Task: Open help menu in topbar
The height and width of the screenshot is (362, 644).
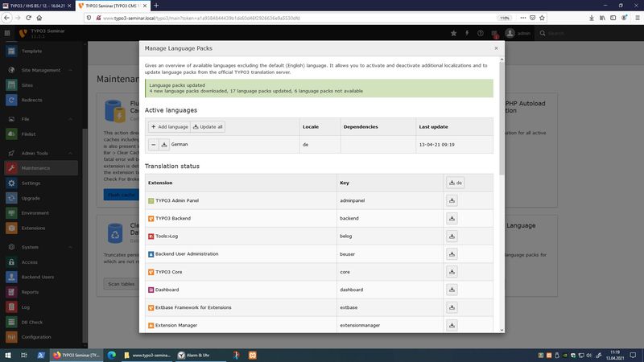Action: [x=480, y=33]
